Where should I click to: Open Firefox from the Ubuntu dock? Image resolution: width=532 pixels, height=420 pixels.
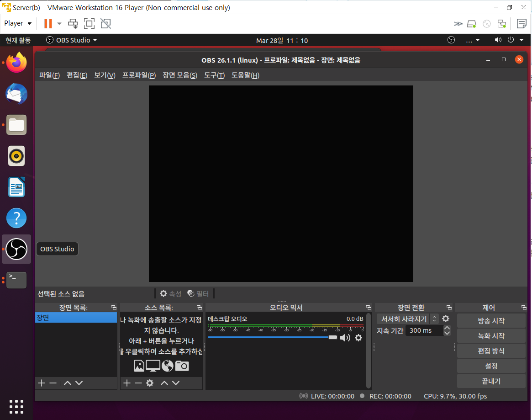tap(16, 63)
